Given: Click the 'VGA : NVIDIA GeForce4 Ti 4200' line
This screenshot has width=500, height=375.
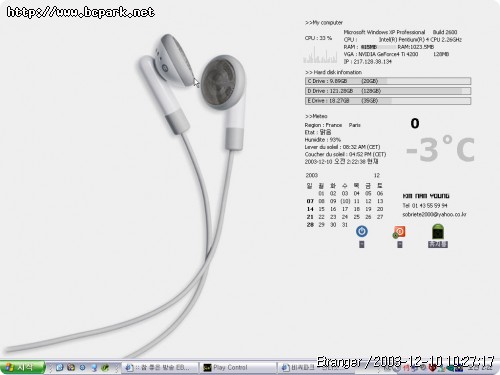Looking at the screenshot, I should (381, 54).
